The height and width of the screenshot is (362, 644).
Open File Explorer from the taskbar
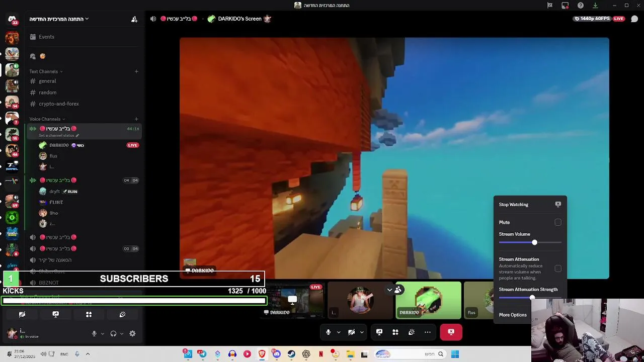[350, 354]
